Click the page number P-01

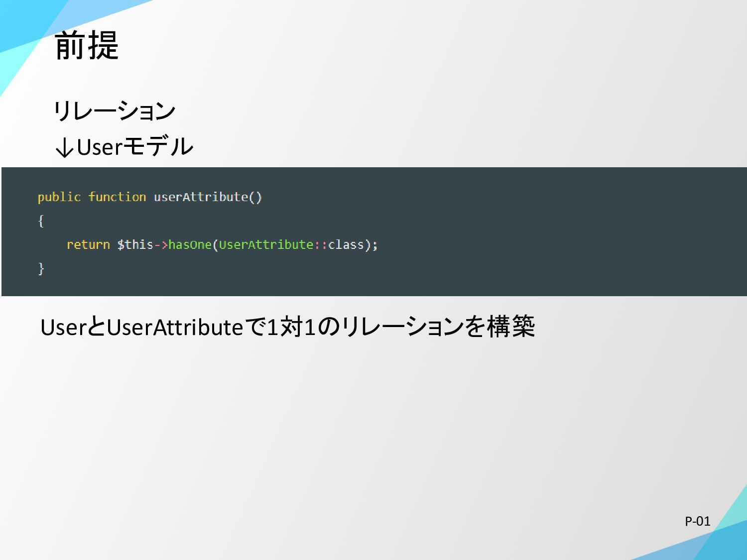697,521
